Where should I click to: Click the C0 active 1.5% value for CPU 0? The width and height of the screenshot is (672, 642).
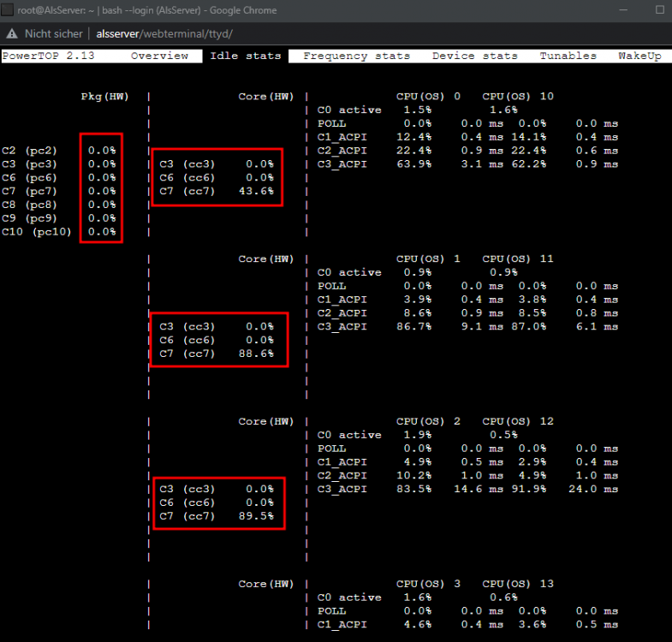pyautogui.click(x=418, y=110)
